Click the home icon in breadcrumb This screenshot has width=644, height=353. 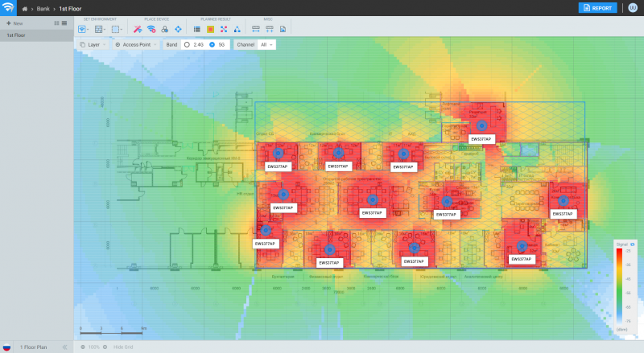tap(25, 8)
